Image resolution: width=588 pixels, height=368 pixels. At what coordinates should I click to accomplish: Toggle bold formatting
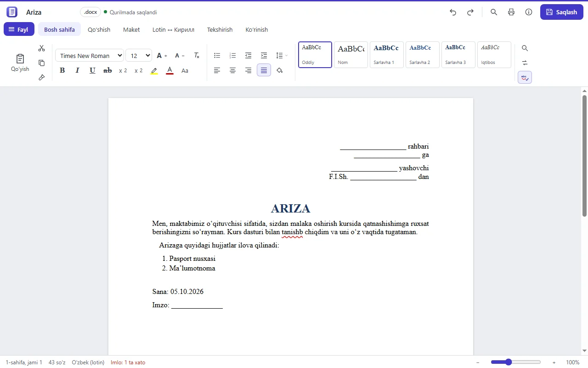pos(62,70)
